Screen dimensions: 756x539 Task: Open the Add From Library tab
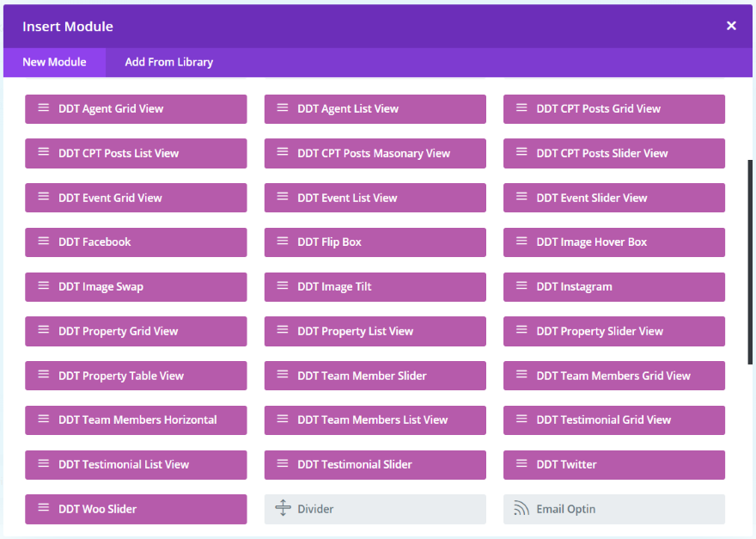click(168, 62)
